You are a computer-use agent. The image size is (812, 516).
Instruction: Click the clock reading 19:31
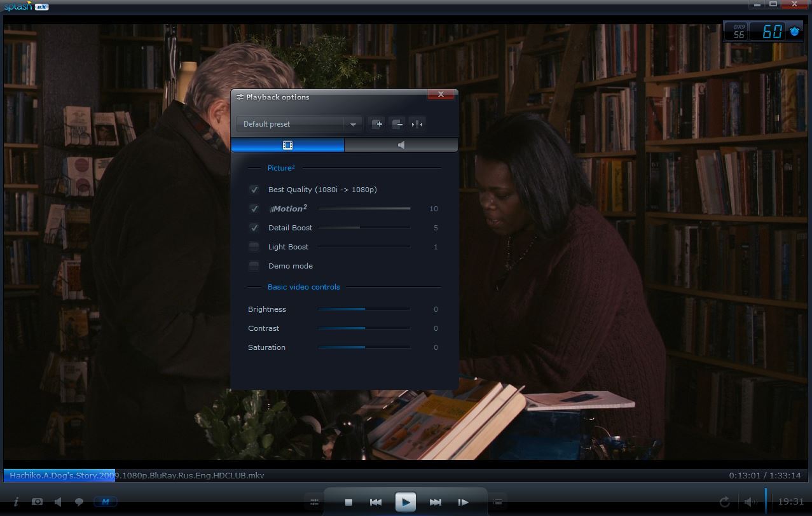tap(791, 501)
